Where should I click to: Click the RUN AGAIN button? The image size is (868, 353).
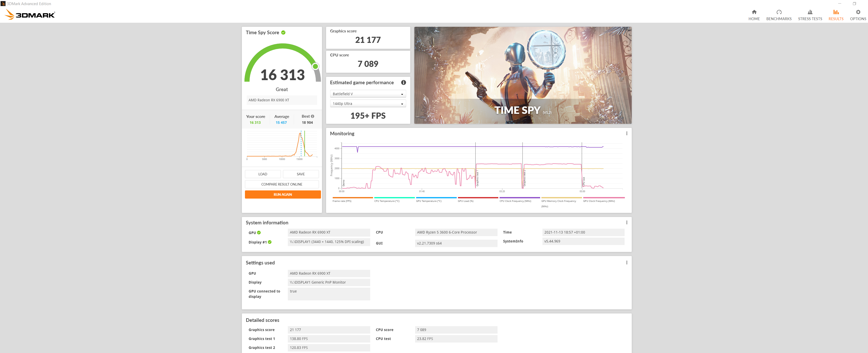(283, 194)
